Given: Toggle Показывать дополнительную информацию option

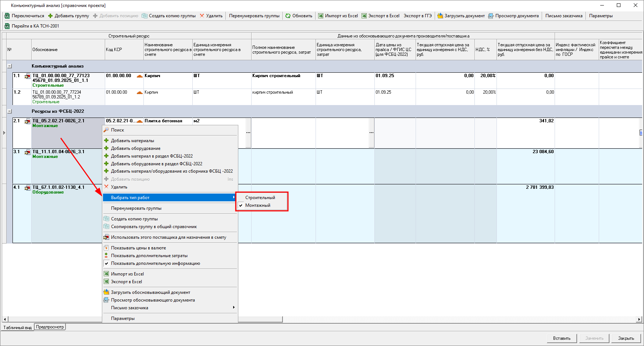Looking at the screenshot, I should 155,263.
